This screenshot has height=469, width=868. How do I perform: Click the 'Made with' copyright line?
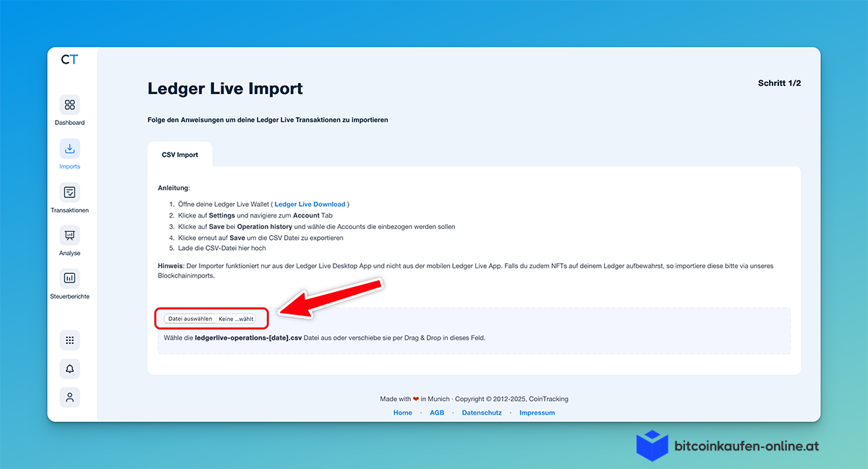click(x=474, y=399)
